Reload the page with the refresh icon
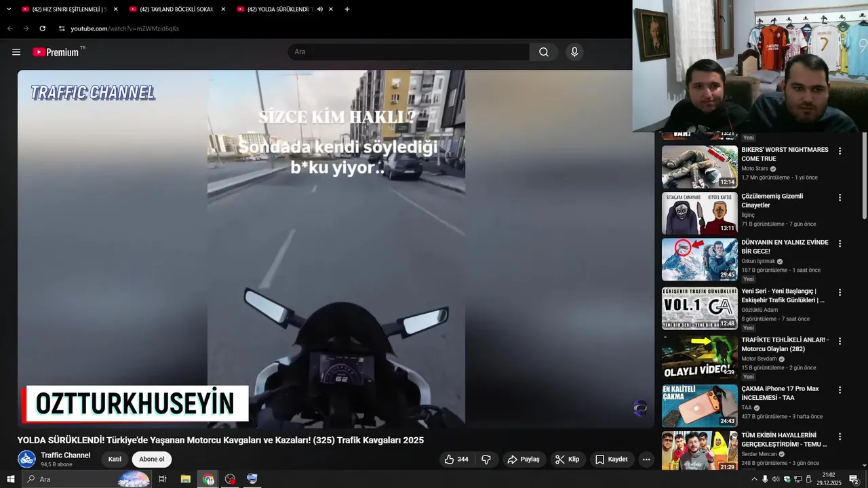 pyautogui.click(x=43, y=28)
